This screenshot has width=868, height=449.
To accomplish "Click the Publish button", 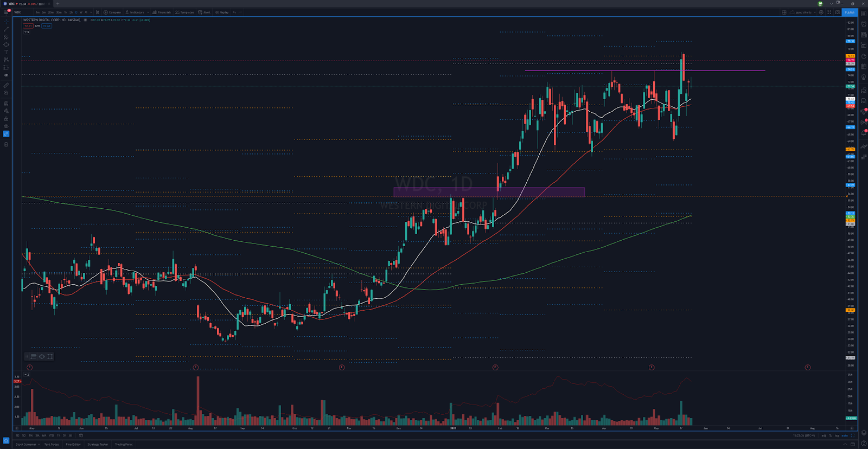I will pos(850,12).
